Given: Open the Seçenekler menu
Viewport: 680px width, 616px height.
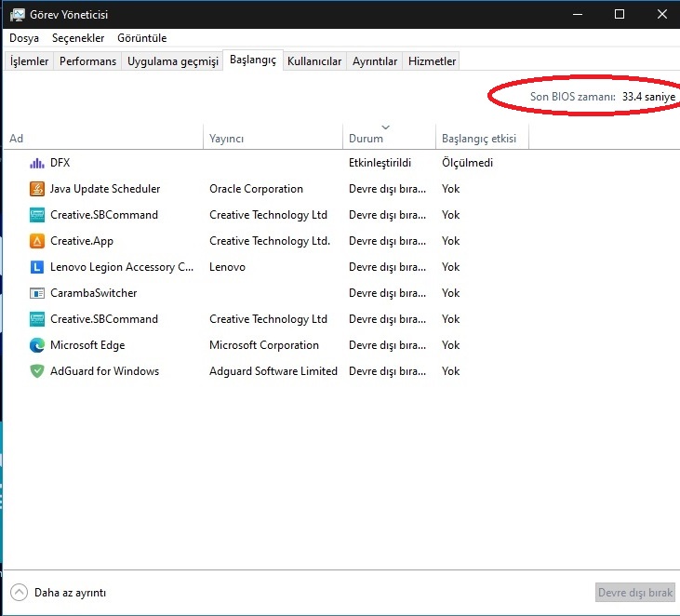Looking at the screenshot, I should (x=78, y=38).
